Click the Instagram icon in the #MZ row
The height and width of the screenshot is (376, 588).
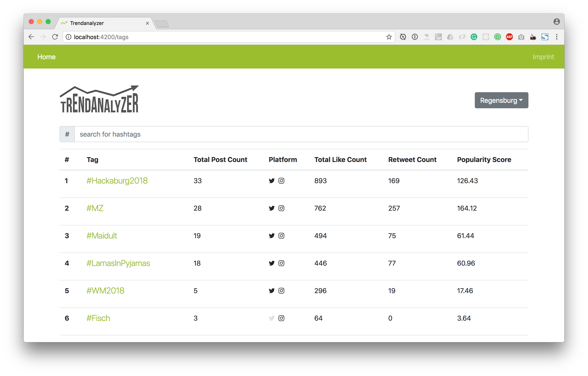(281, 208)
